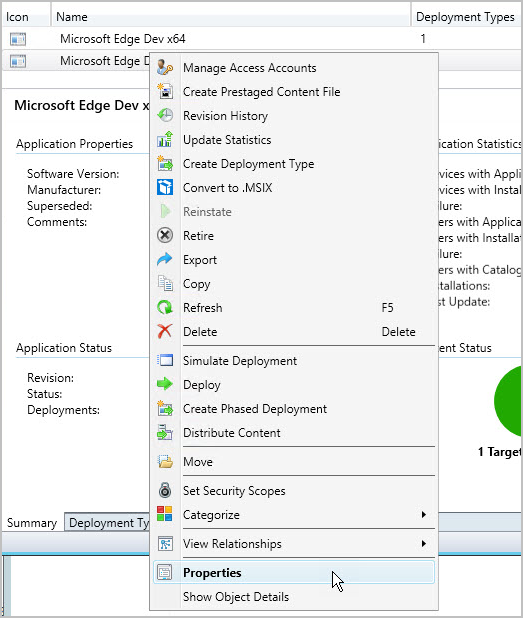The width and height of the screenshot is (523, 618).
Task: Click the Move folder icon
Action: tap(165, 462)
